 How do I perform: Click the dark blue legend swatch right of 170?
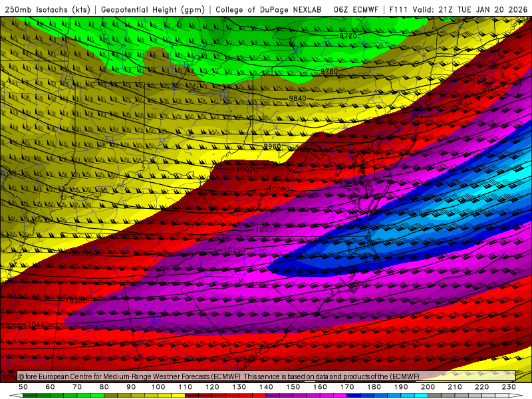click(354, 396)
